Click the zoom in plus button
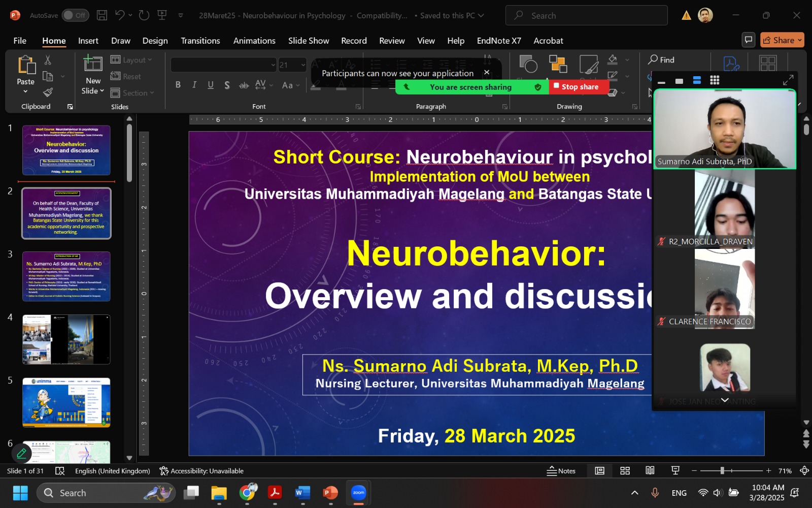Screen dimensions: 812x508 pyautogui.click(x=768, y=471)
